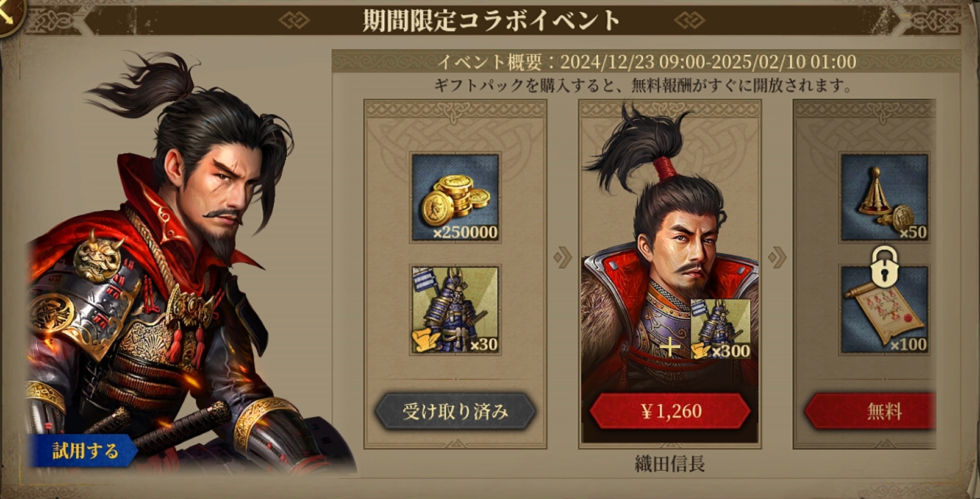Click the second chevron arrow before the free rewards
Viewport: 980px width, 499px height.
(x=777, y=257)
